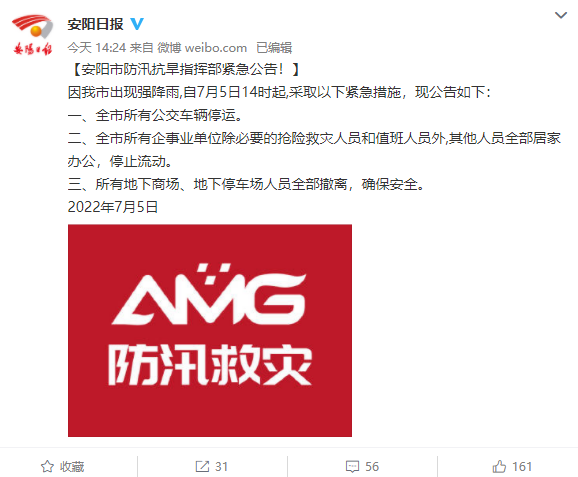Expand the post options chevron menu
The height and width of the screenshot is (477, 578).
(561, 15)
